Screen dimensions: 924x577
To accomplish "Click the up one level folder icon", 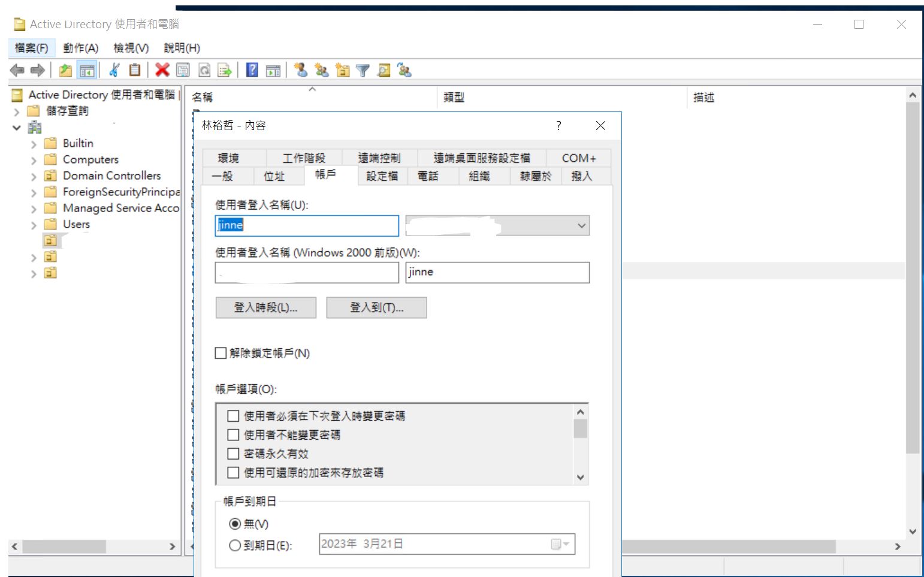I will 65,70.
